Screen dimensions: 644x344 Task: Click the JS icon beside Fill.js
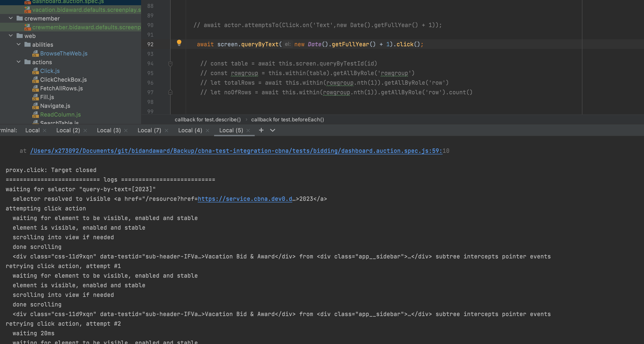pyautogui.click(x=36, y=97)
